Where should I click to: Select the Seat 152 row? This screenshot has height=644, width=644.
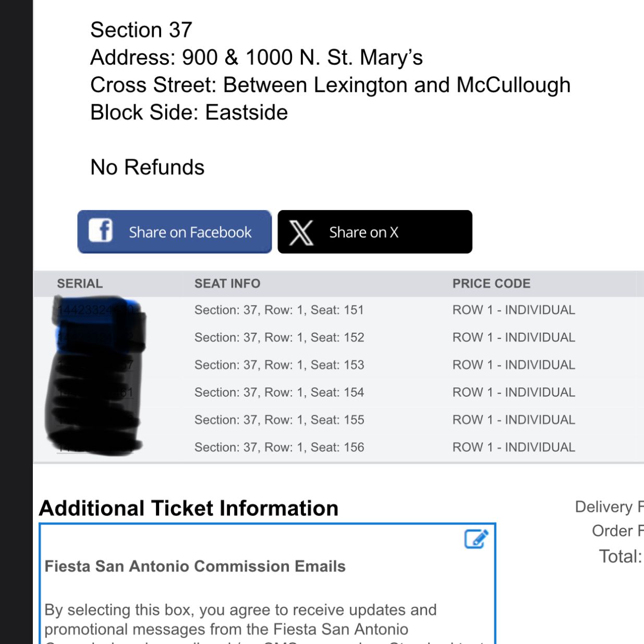(339, 337)
